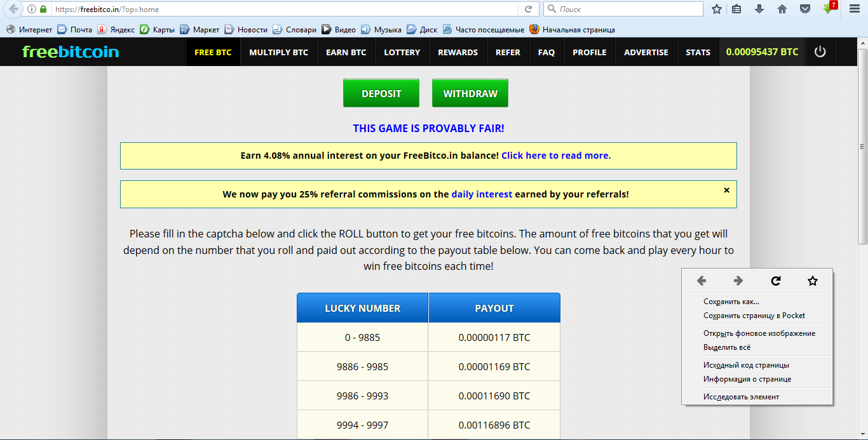868x440 pixels.
Task: Open the Видео bookmark
Action: click(339, 29)
